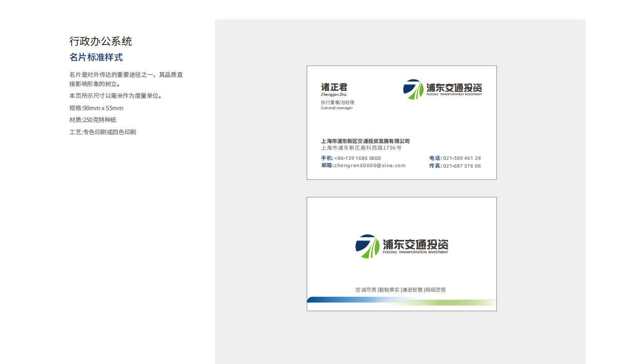Click the line "名片是对外传达的重要途径之一"
641x364 pixels.
pyautogui.click(x=111, y=75)
